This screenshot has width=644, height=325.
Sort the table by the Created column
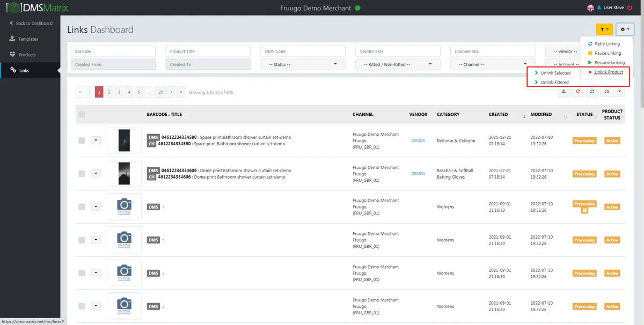[507, 114]
